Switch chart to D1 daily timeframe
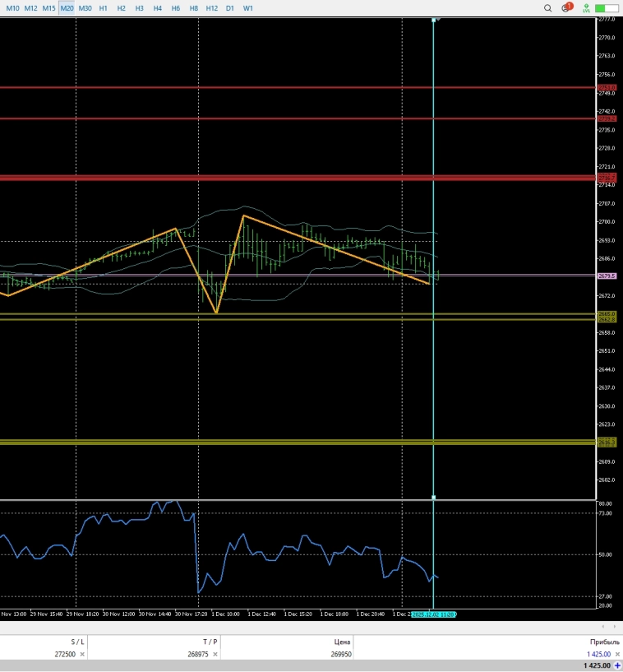Image resolution: width=623 pixels, height=672 pixels. (230, 8)
